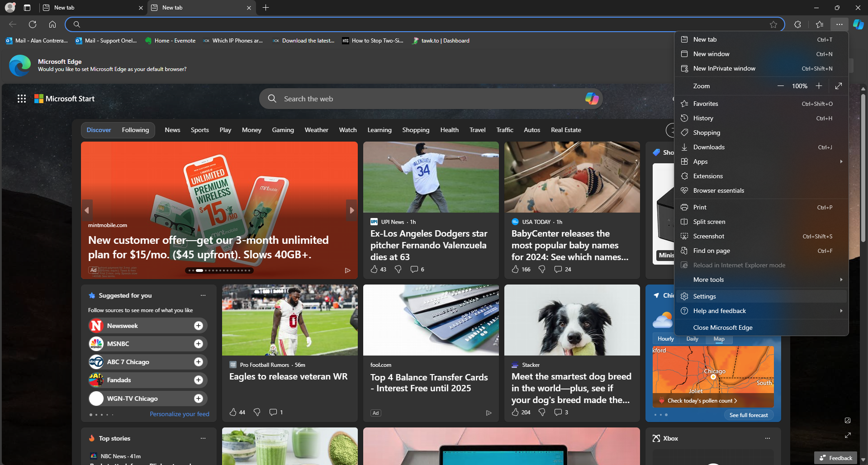Image resolution: width=868 pixels, height=465 pixels.
Task: Open Top stories card options ellipsis
Action: pos(203,438)
